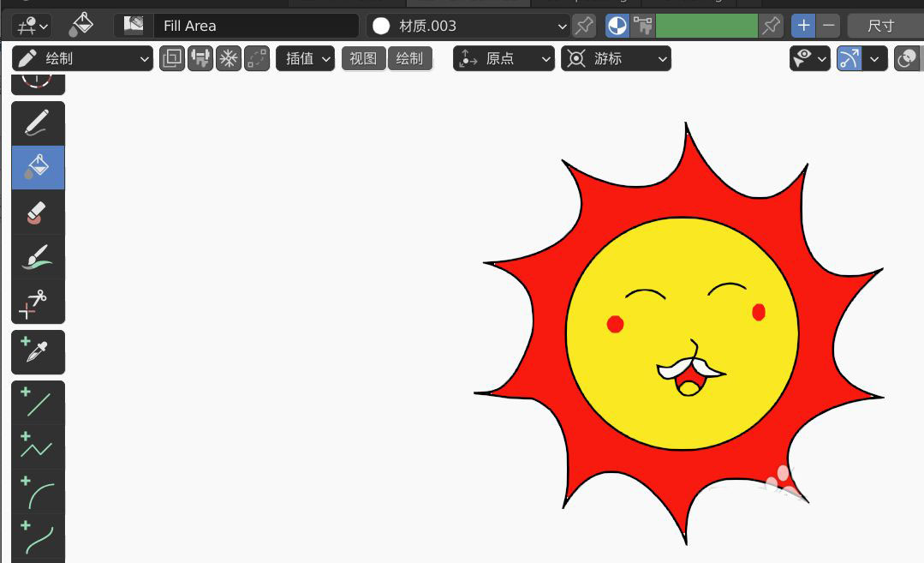This screenshot has height=563, width=924.
Task: Select the Eyedropper tool
Action: [x=38, y=351]
